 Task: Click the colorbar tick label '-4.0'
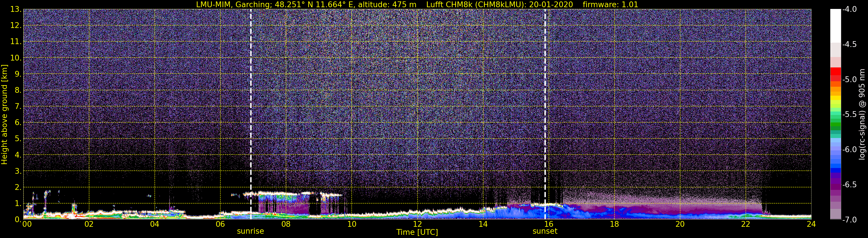(x=850, y=9)
